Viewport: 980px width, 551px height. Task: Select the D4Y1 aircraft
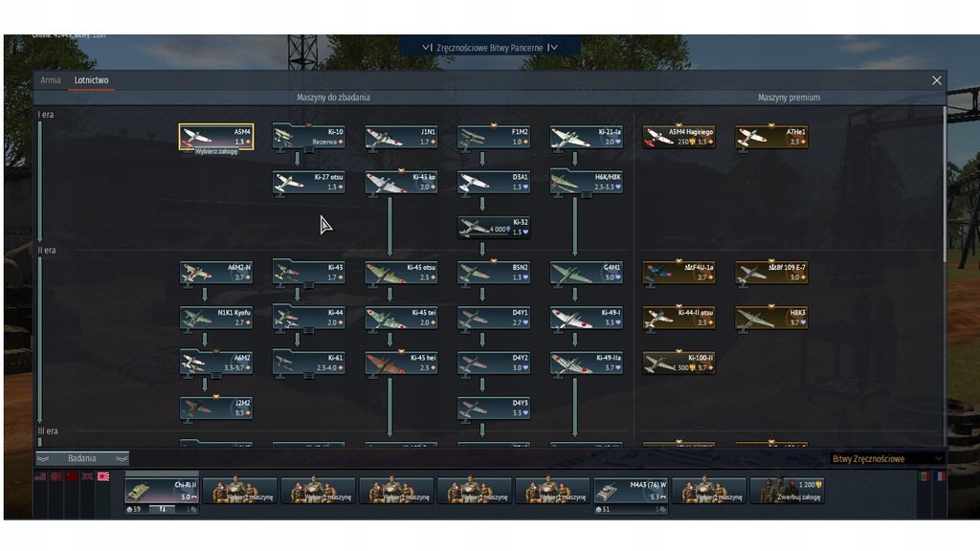point(494,318)
